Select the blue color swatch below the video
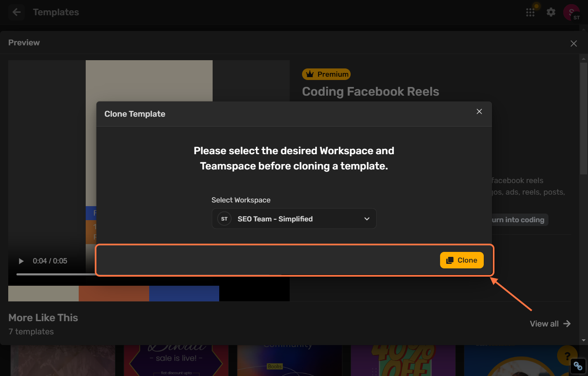 [x=184, y=294]
